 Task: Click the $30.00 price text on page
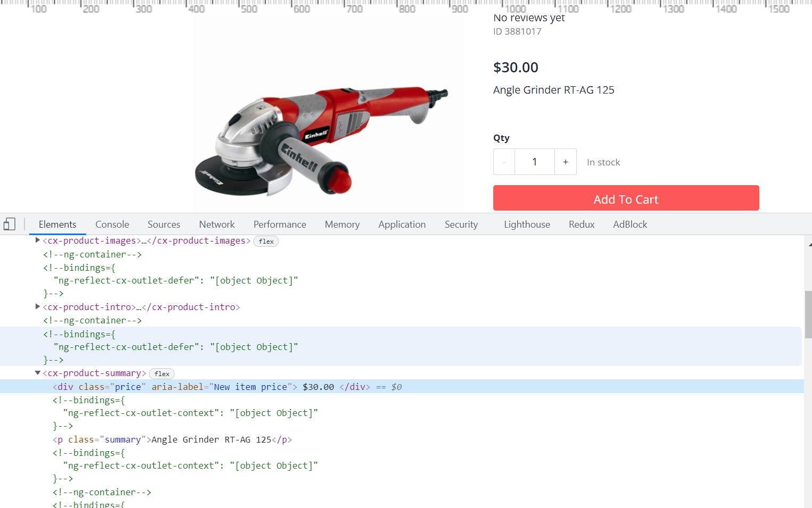coord(516,68)
